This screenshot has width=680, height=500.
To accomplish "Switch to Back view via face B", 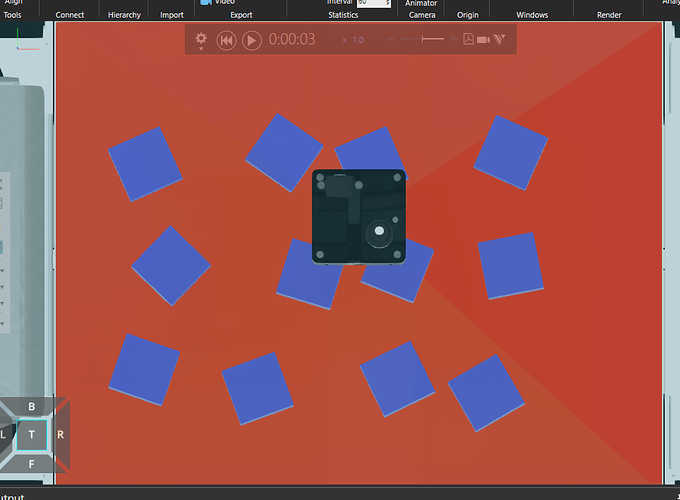I will [x=31, y=407].
